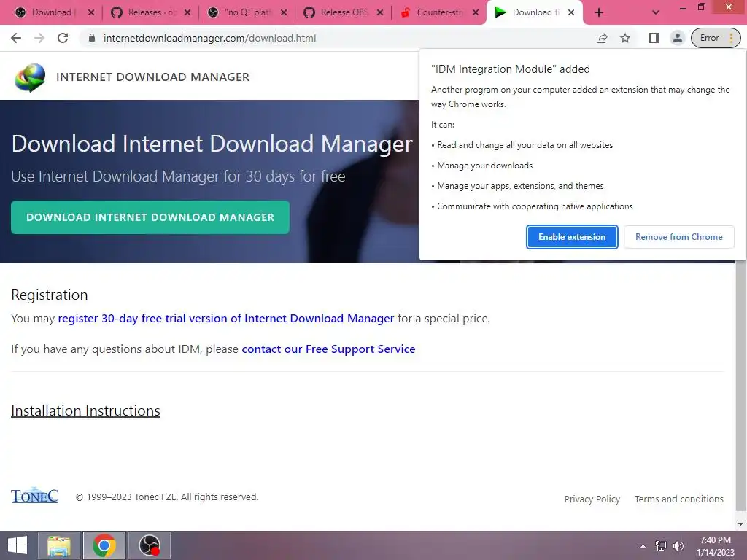The height and width of the screenshot is (560, 747).
Task: Click the copyright 1999–2023 Tonec FZE text
Action: coord(167,497)
